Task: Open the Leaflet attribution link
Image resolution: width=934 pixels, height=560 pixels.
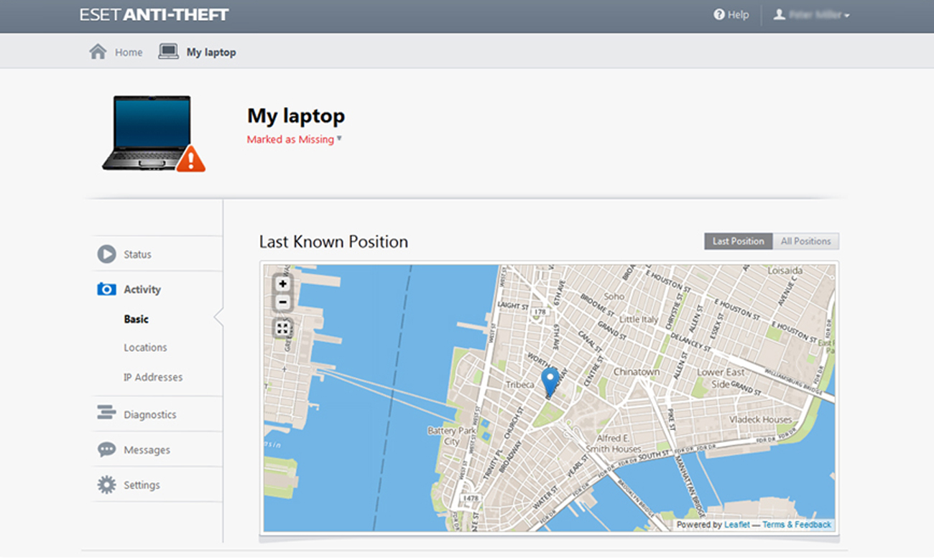Action: click(736, 525)
